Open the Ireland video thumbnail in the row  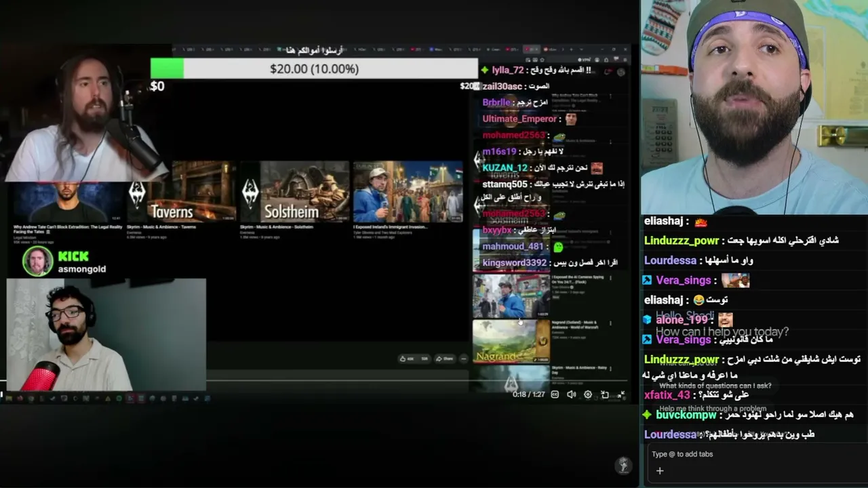coord(408,192)
